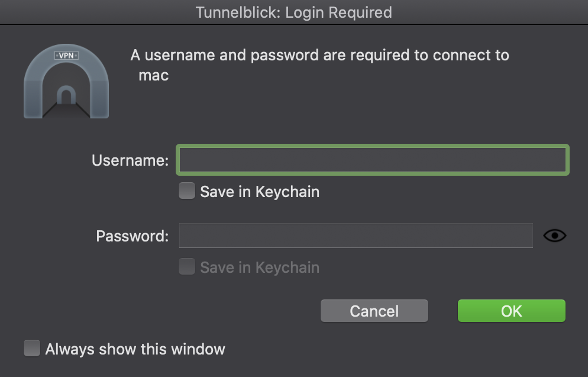Viewport: 588px width, 377px height.
Task: Confirm the login with the green OK button
Action: [512, 311]
